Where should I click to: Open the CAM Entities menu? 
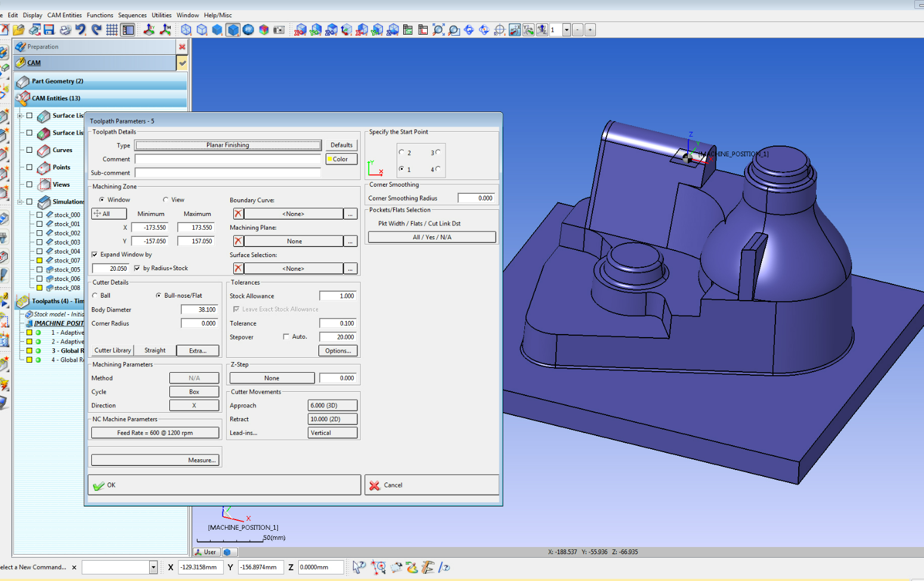(64, 15)
